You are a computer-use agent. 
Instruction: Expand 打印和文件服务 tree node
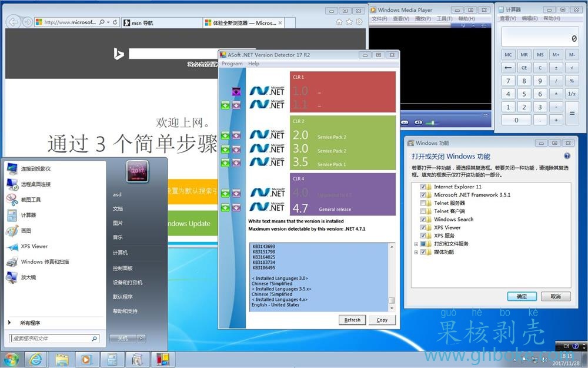click(x=416, y=244)
